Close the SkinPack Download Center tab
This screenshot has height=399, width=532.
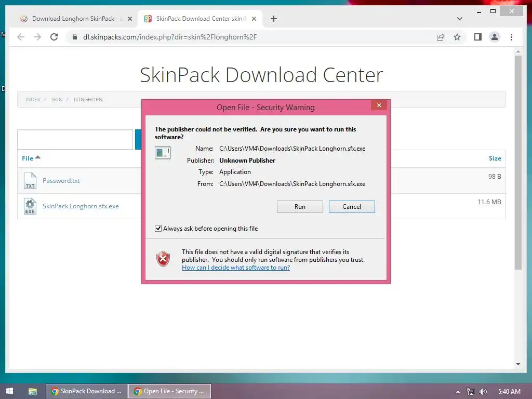click(x=254, y=19)
